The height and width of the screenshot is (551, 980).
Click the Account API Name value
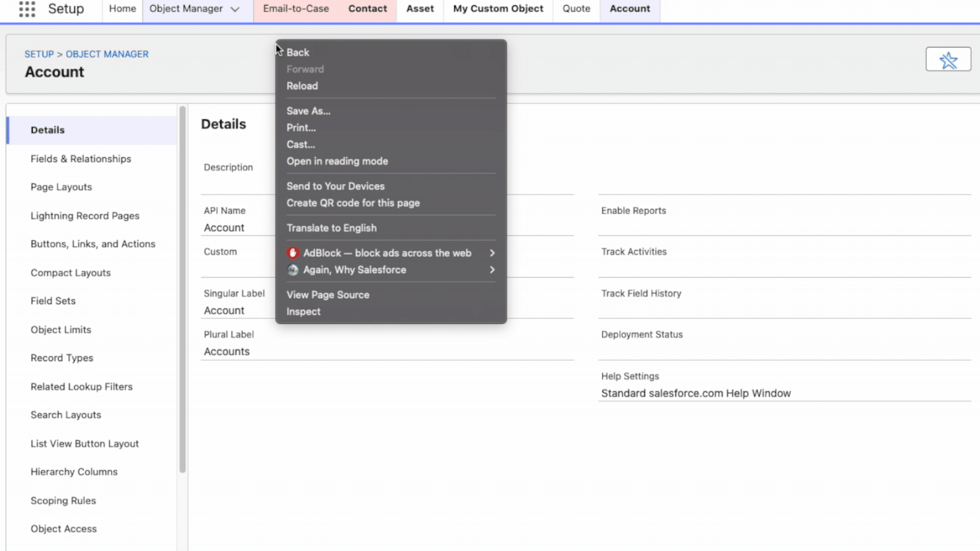224,228
